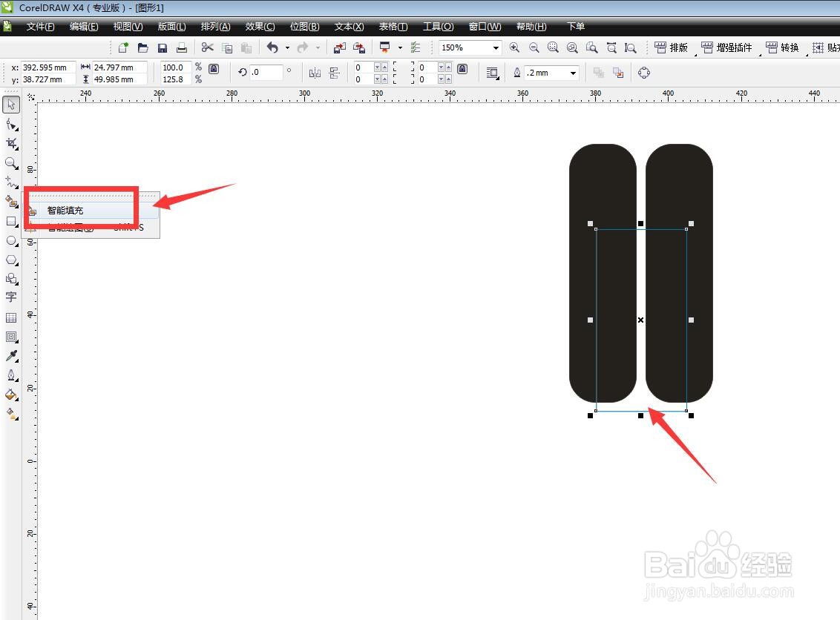Click the 增强插件 toolbar button
The image size is (840, 620).
click(726, 47)
